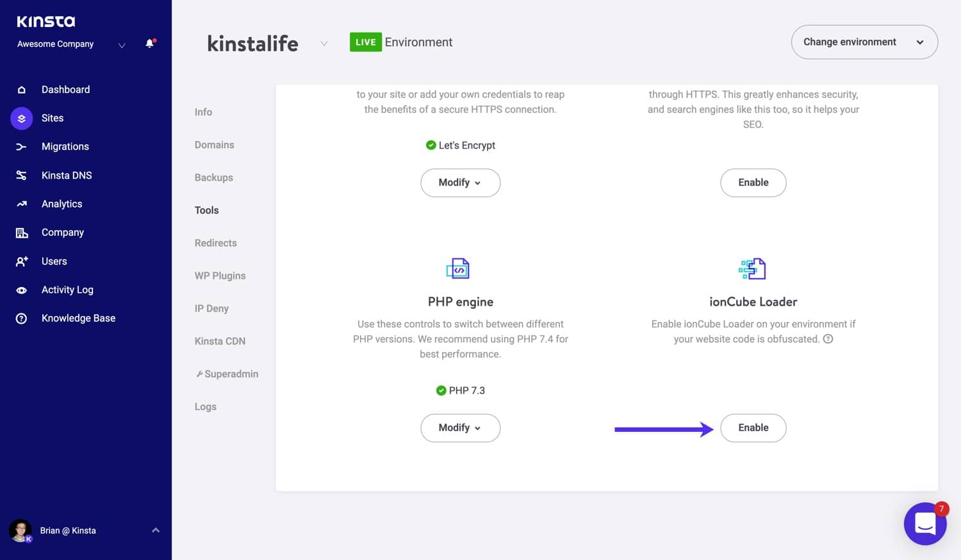This screenshot has width=961, height=560.
Task: Click Enable under Force HTTPS
Action: pos(753,183)
